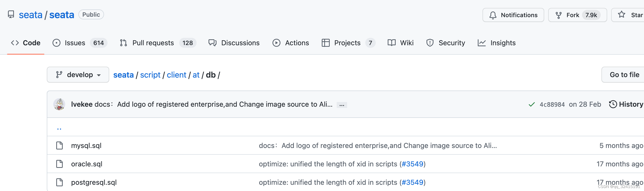
Task: Click the Fork branch icon
Action: pos(558,15)
